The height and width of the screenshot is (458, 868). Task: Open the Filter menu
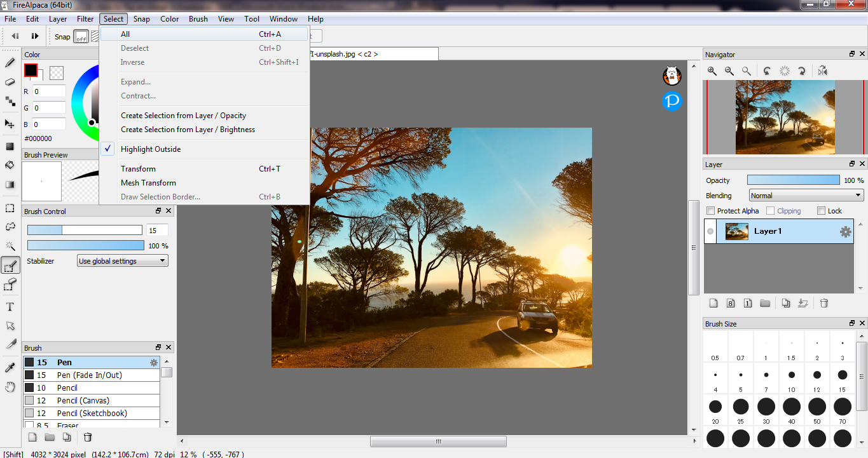coord(85,19)
